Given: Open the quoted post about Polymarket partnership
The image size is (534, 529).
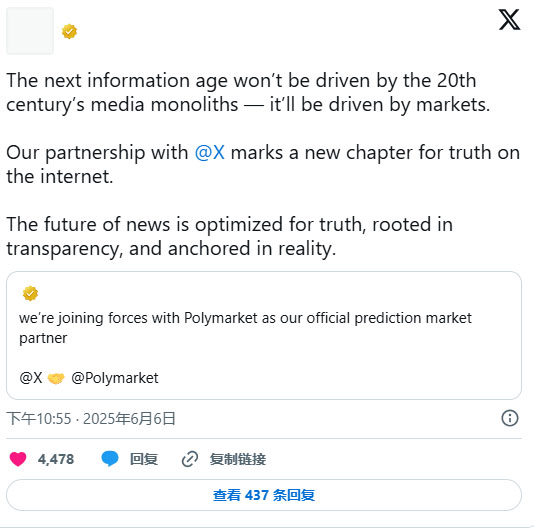Looking at the screenshot, I should coord(264,335).
